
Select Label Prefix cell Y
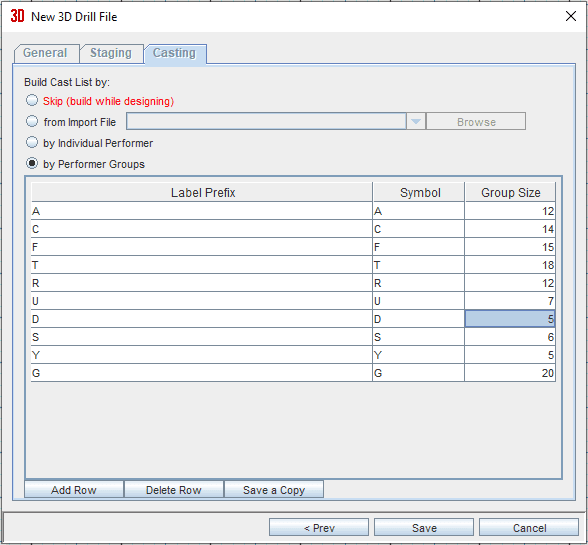tap(202, 355)
